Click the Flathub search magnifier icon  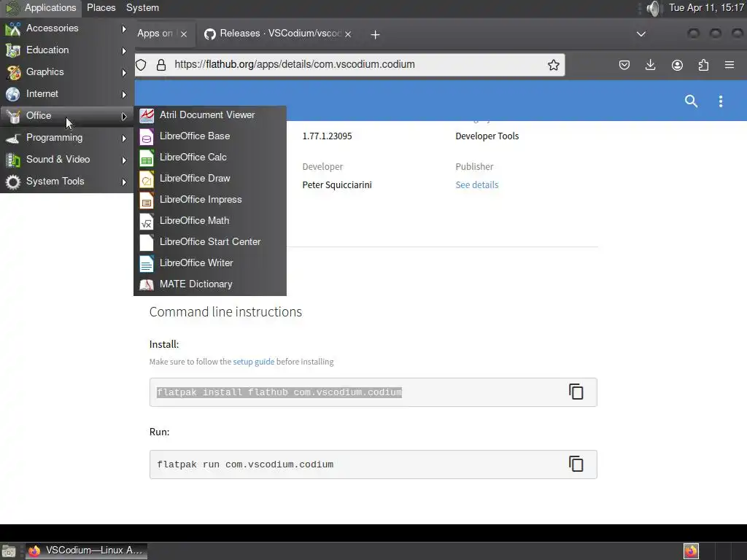(691, 101)
